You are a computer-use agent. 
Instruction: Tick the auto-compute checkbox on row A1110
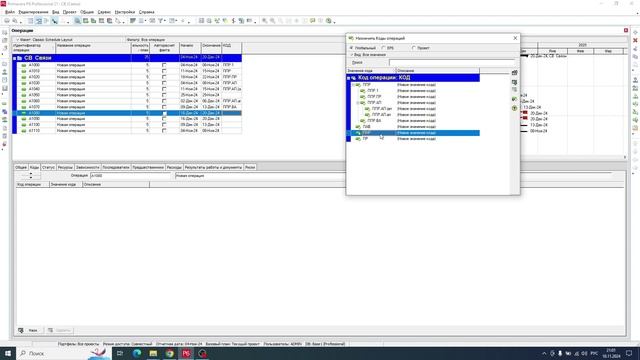click(x=164, y=131)
